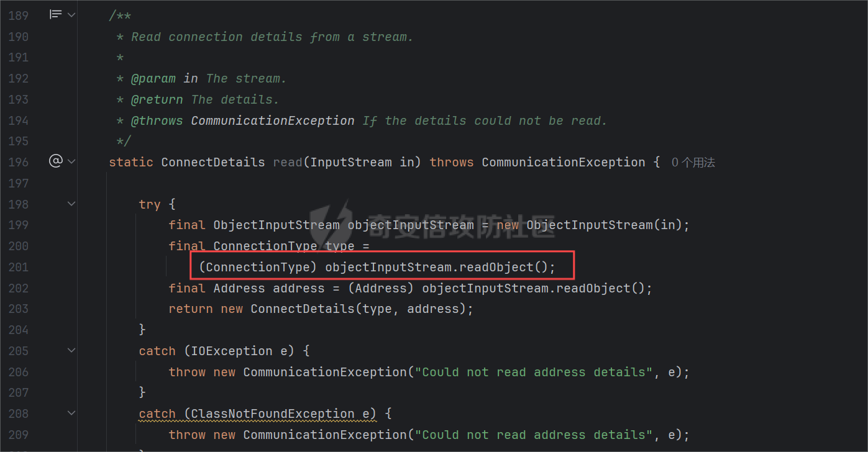The height and width of the screenshot is (452, 868).
Task: Click the @ gutter icon at line 196
Action: coord(56,162)
